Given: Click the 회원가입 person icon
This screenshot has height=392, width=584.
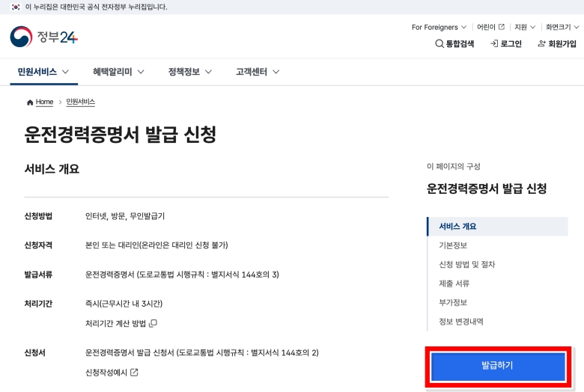Looking at the screenshot, I should (x=541, y=44).
